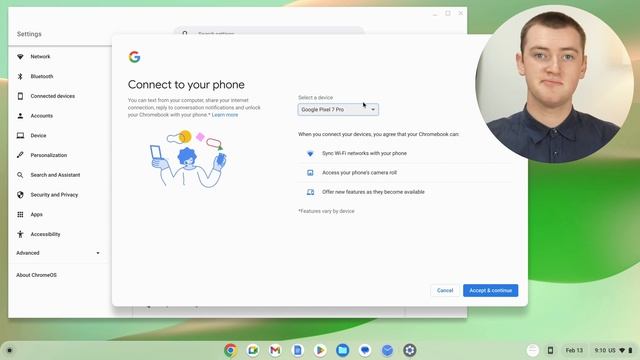Viewport: 640px width, 360px height.
Task: Click the Network Wi-Fi sidebar icon
Action: 20,57
